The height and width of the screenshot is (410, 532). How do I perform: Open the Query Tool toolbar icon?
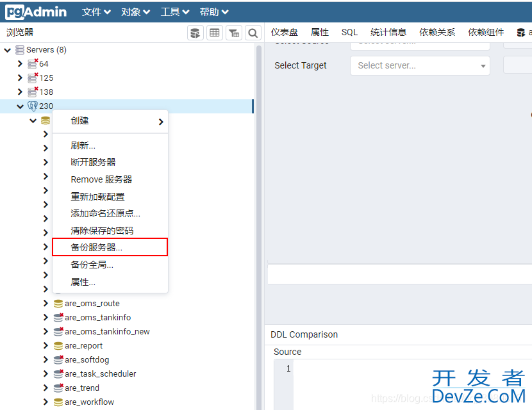click(195, 33)
